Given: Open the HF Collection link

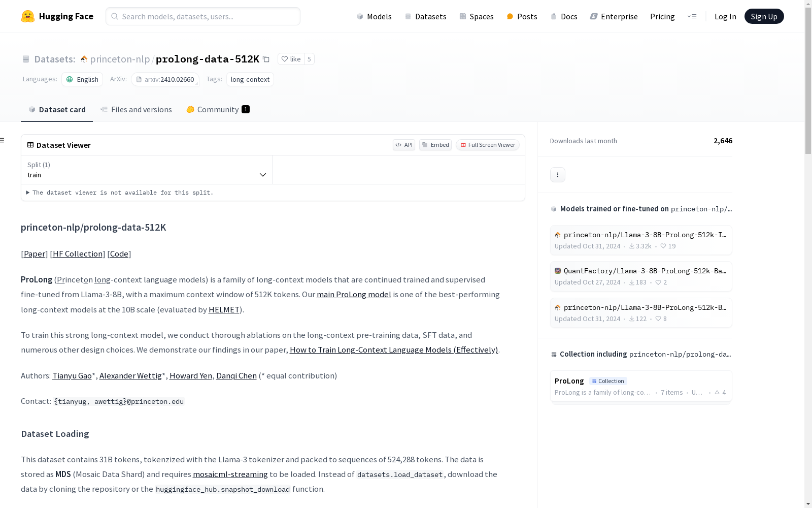Looking at the screenshot, I should 78,253.
